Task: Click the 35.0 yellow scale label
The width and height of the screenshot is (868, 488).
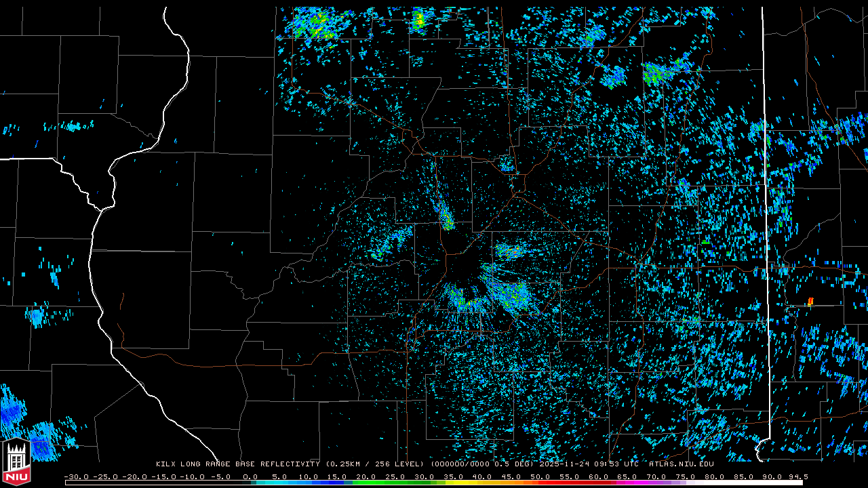Action: pos(454,477)
